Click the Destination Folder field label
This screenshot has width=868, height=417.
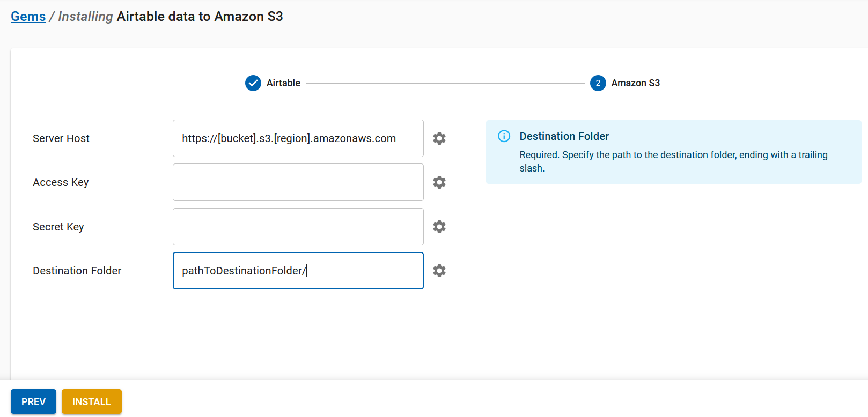77,271
